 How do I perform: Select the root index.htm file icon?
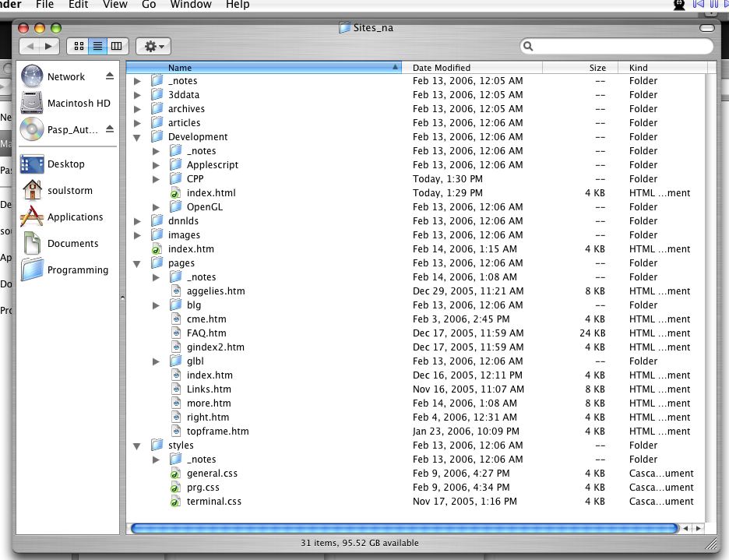pyautogui.click(x=157, y=248)
